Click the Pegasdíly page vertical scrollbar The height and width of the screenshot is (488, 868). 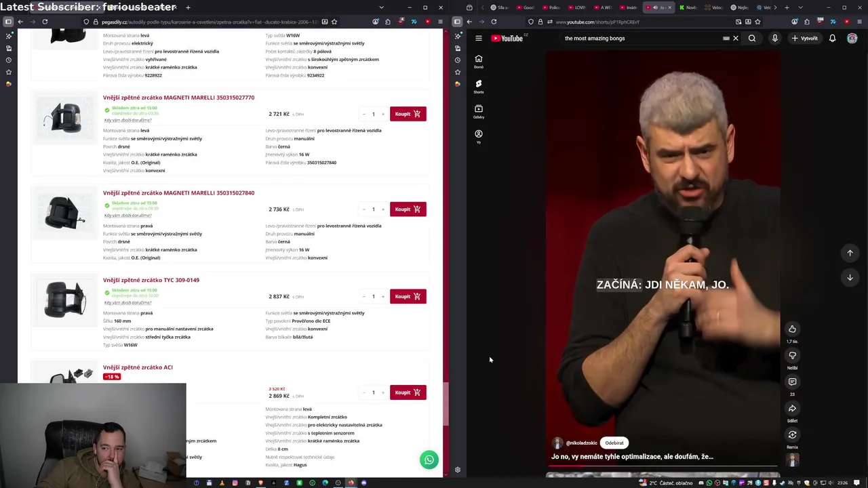(446, 405)
